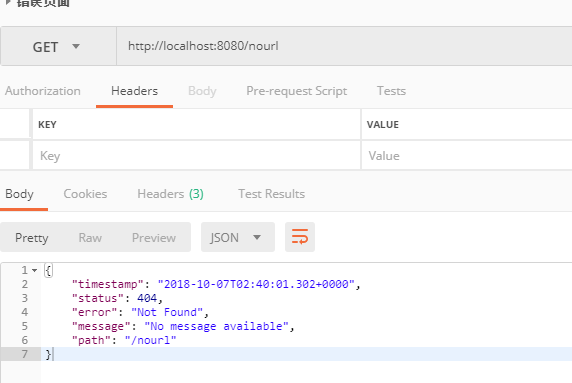
Task: Open the GET method dropdown
Action: point(58,46)
